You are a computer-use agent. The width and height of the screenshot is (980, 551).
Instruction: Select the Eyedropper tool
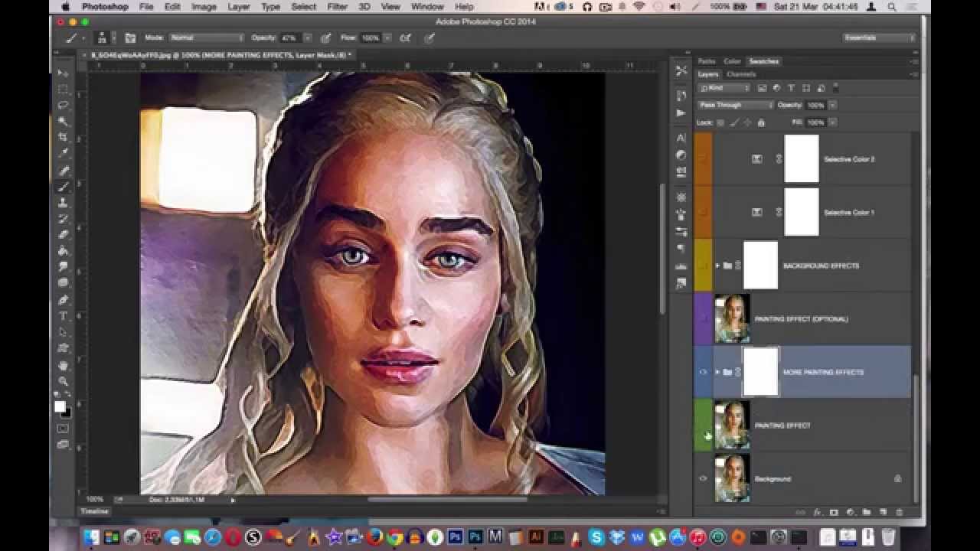click(64, 153)
